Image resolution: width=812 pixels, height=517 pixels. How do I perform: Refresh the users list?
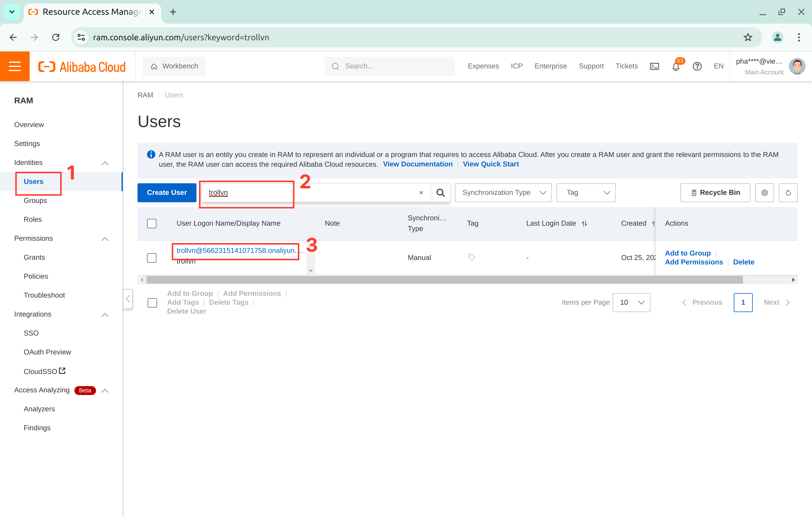788,193
